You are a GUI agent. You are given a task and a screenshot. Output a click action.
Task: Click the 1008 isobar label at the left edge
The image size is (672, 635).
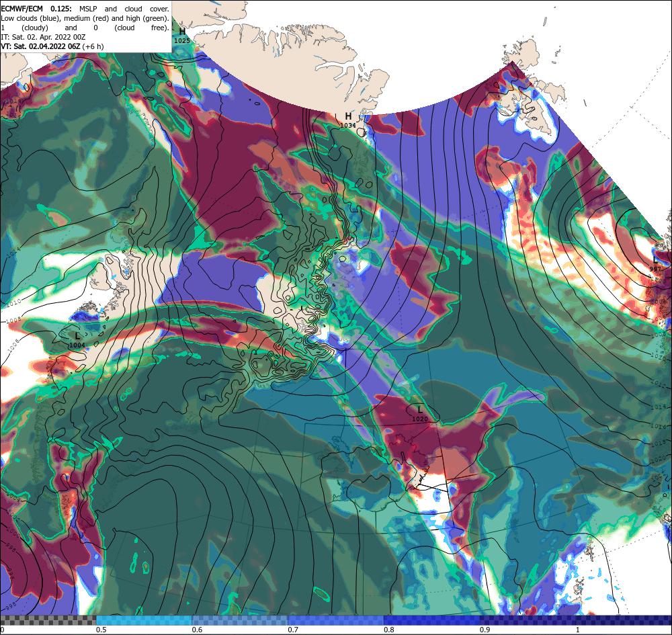(x=14, y=320)
